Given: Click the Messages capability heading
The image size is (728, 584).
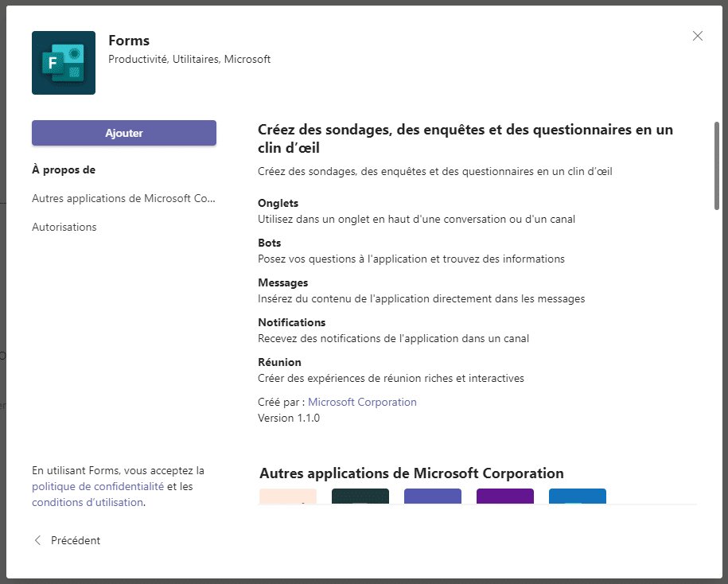Looking at the screenshot, I should (x=282, y=282).
